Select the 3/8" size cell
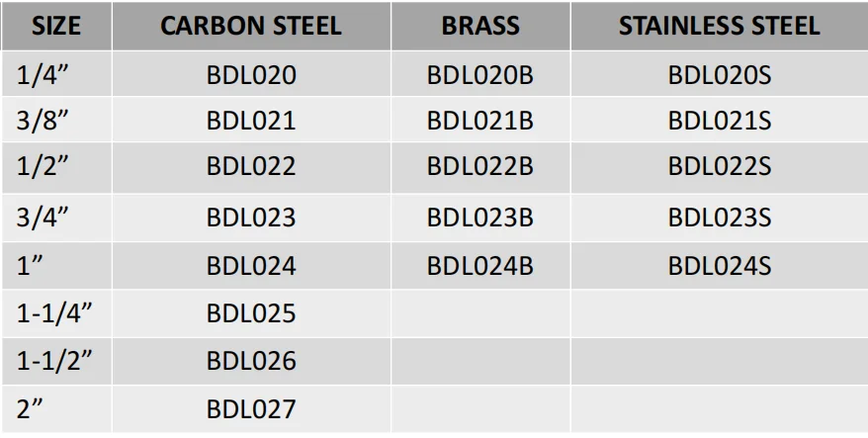 pos(56,120)
